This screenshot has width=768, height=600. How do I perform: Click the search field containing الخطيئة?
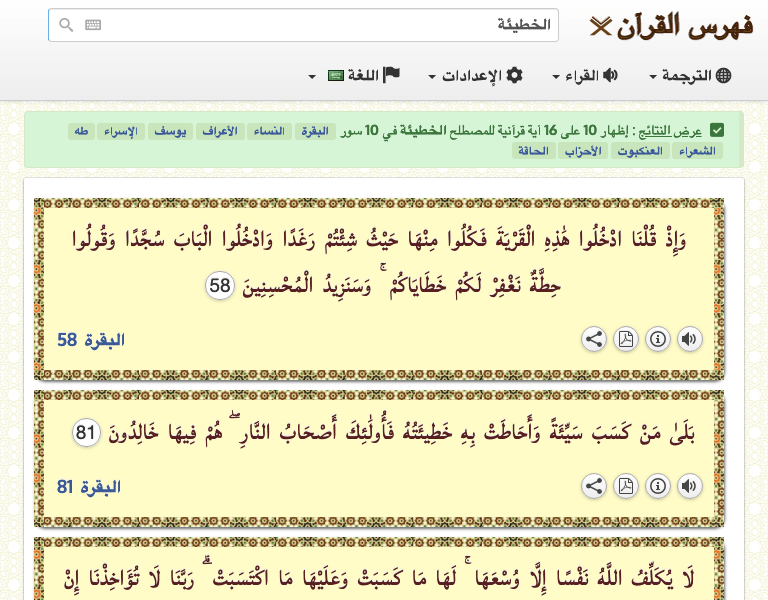tap(303, 25)
